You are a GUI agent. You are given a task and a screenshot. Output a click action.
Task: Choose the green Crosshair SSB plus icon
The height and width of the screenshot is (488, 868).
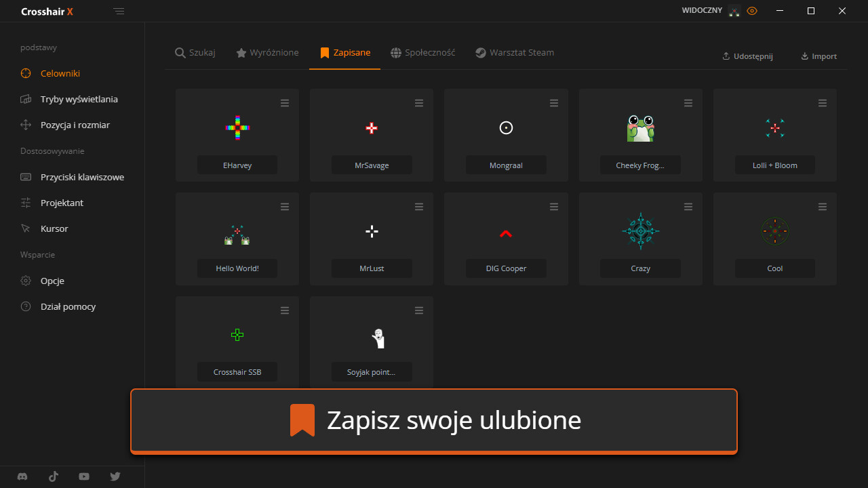click(237, 335)
